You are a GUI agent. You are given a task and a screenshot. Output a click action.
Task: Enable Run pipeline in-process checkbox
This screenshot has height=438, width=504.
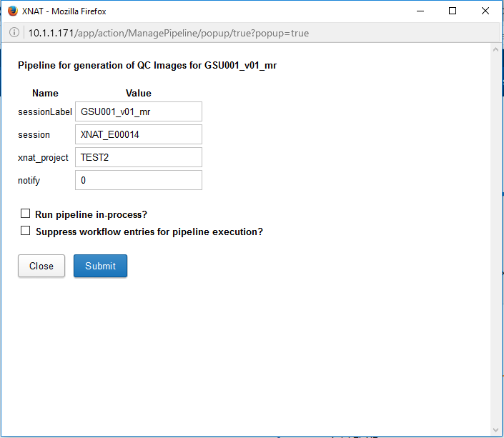click(26, 214)
